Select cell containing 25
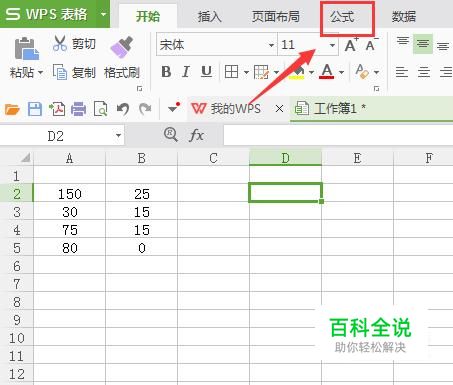The height and width of the screenshot is (385, 453). point(141,194)
